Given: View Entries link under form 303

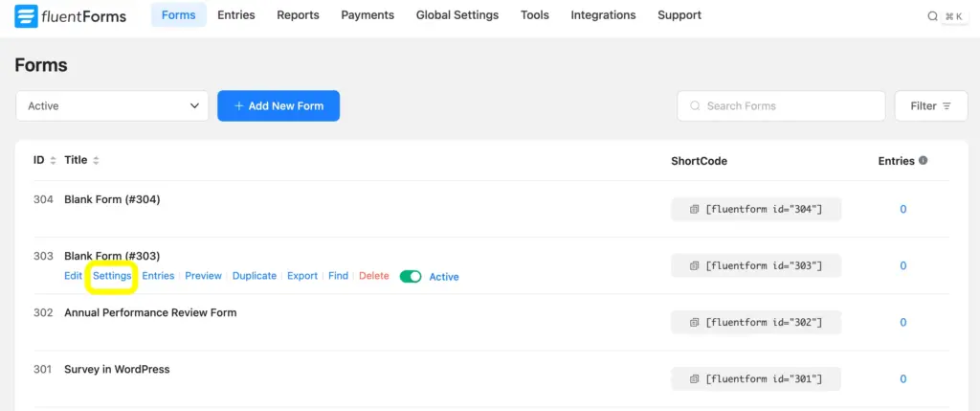Looking at the screenshot, I should (x=158, y=276).
